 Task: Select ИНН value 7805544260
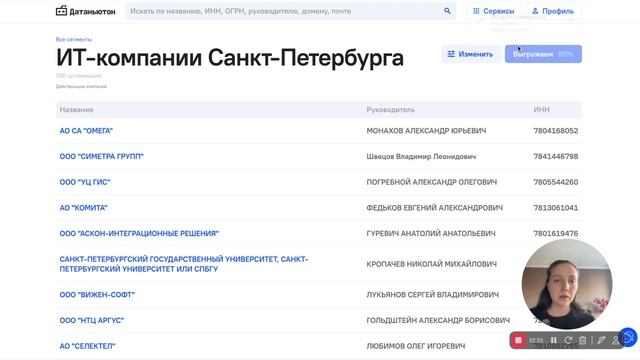point(556,182)
